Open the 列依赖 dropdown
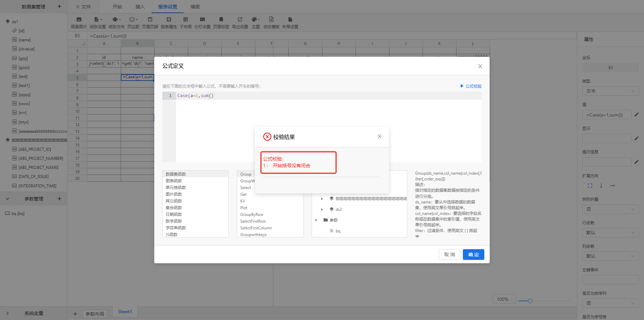Screen dimensions: 644x320 click(610, 256)
